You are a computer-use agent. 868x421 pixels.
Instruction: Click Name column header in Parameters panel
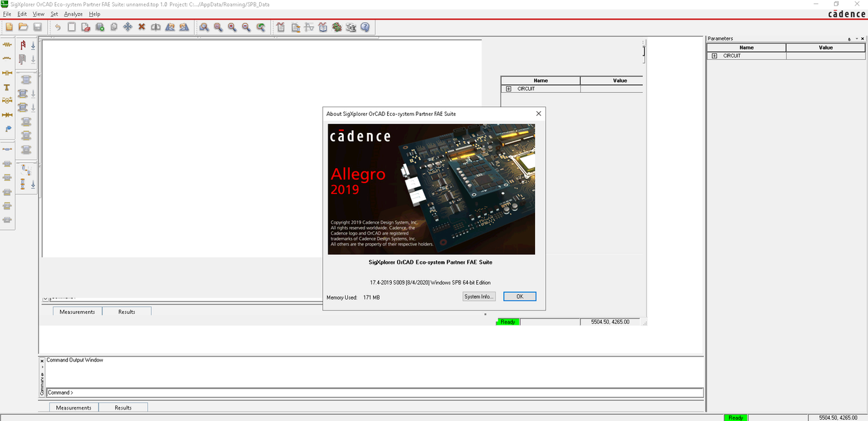747,47
